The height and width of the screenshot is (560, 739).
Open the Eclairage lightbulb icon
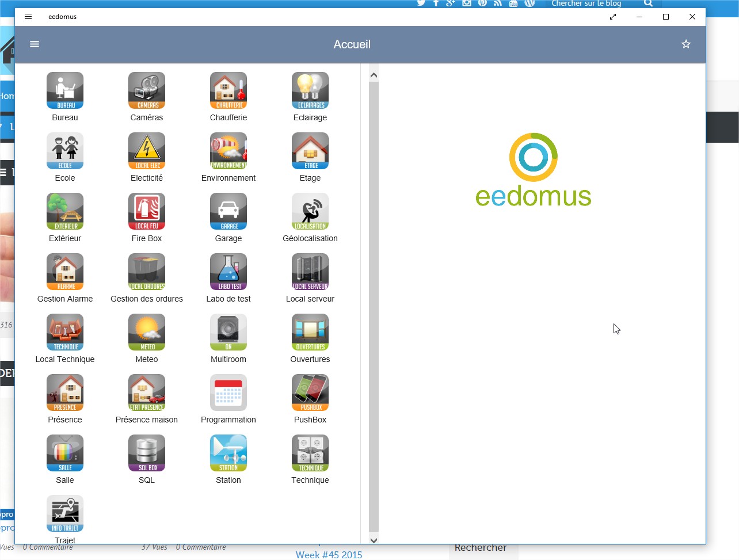click(310, 90)
